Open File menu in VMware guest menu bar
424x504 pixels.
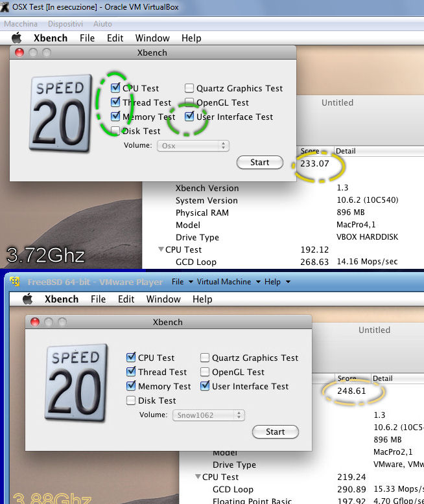click(98, 299)
